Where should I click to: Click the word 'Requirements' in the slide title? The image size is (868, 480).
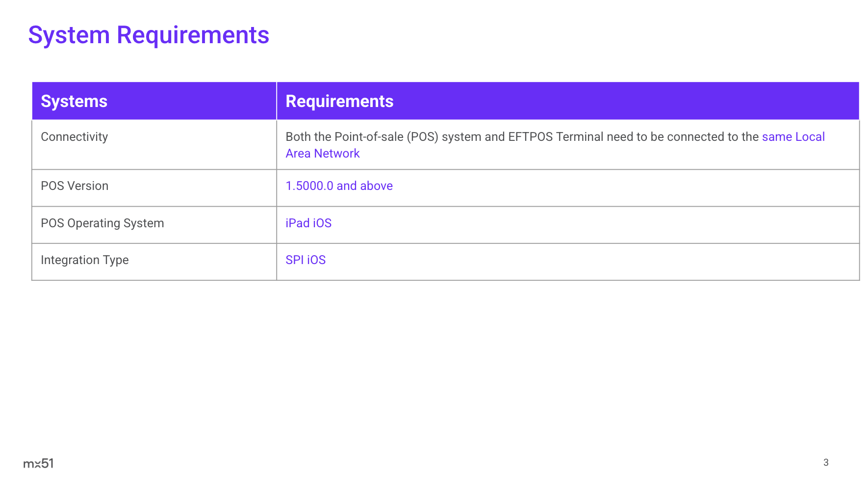click(193, 35)
